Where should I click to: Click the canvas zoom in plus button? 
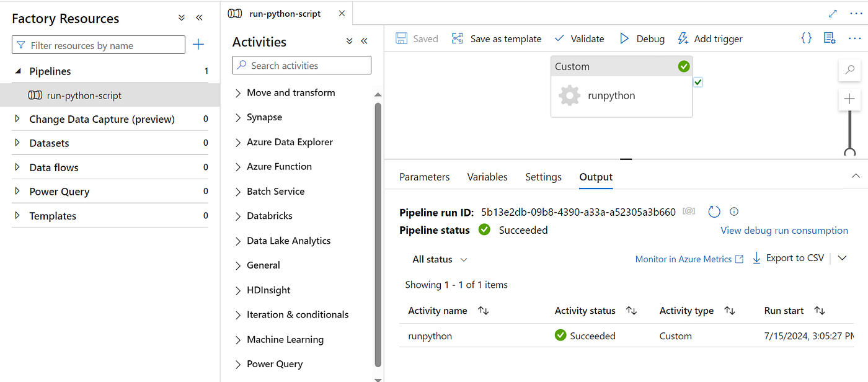[849, 99]
